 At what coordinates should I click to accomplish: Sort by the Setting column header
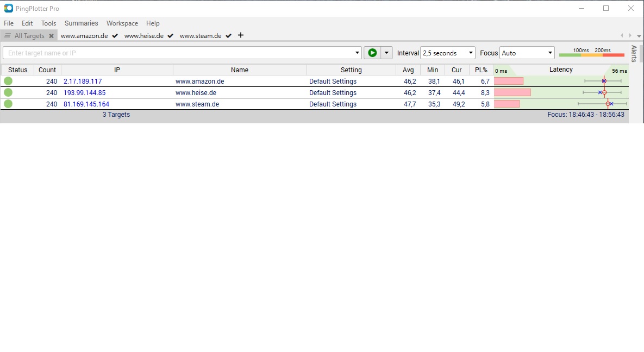(x=351, y=70)
